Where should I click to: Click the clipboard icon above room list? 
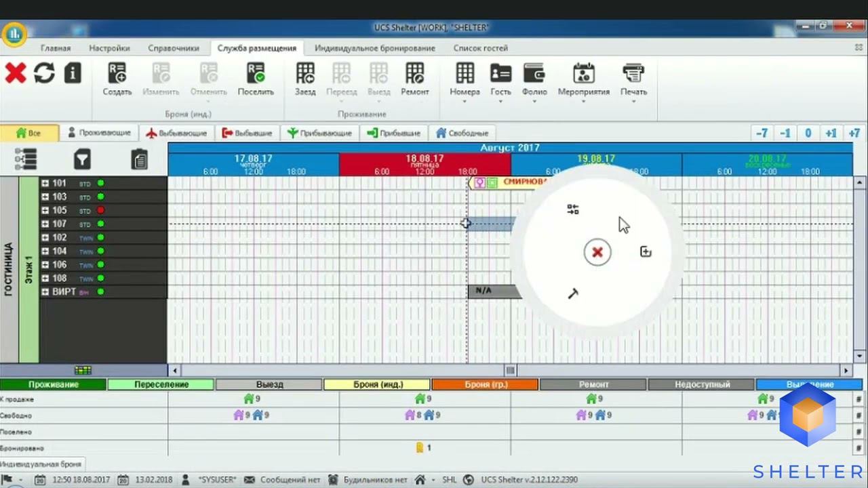pyautogui.click(x=139, y=159)
